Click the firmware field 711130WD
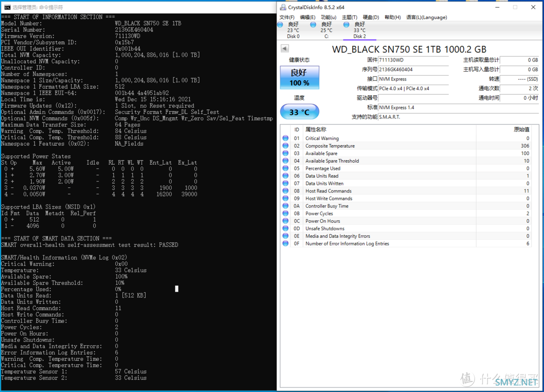Image resolution: width=544 pixels, height=392 pixels. point(413,60)
